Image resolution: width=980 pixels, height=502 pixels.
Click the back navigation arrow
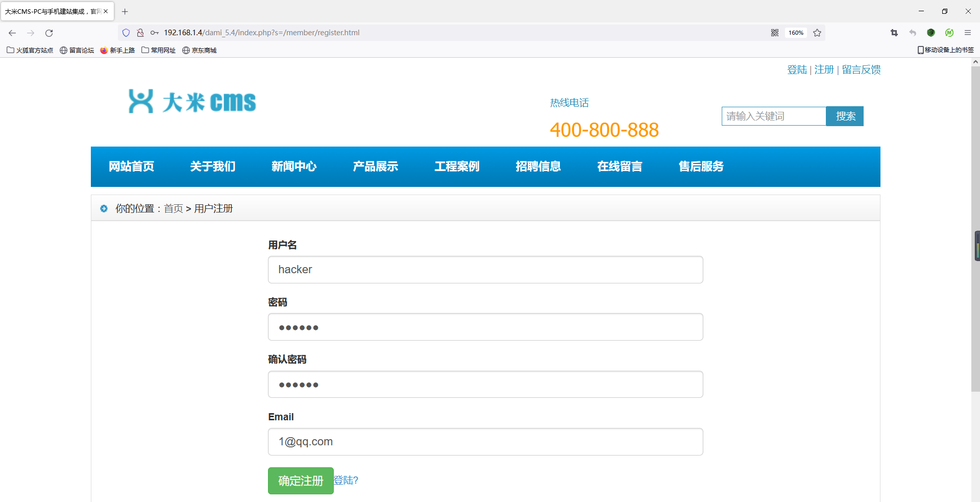[x=12, y=33]
